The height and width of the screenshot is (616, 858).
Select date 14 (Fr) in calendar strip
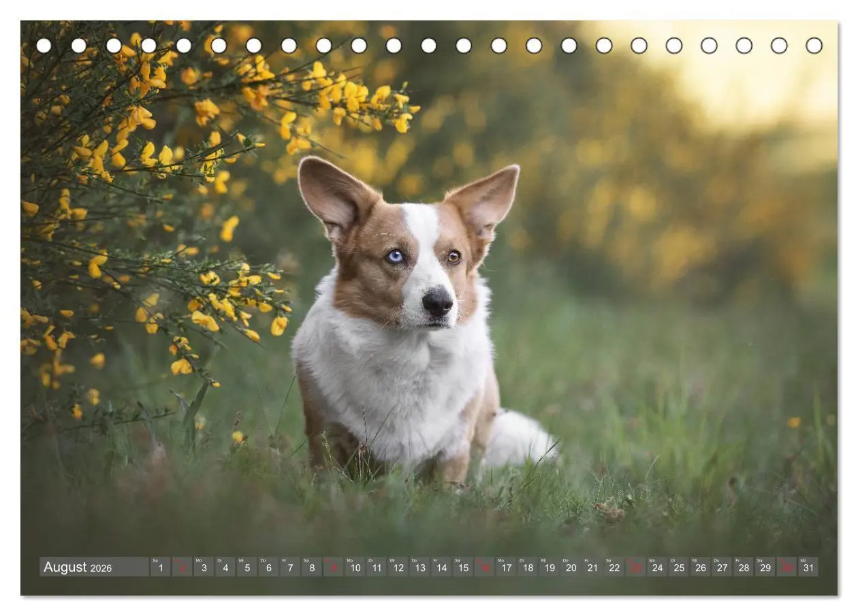441,567
